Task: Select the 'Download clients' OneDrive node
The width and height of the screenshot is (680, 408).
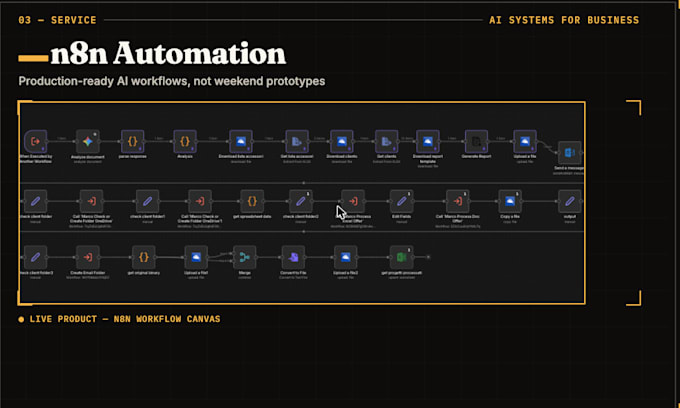Action: point(342,141)
